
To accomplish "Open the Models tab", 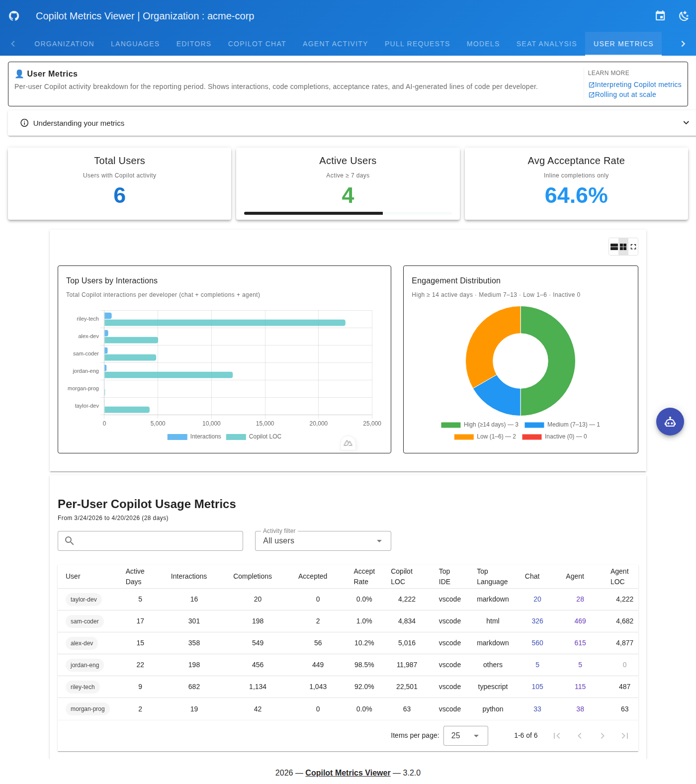I will coord(483,44).
